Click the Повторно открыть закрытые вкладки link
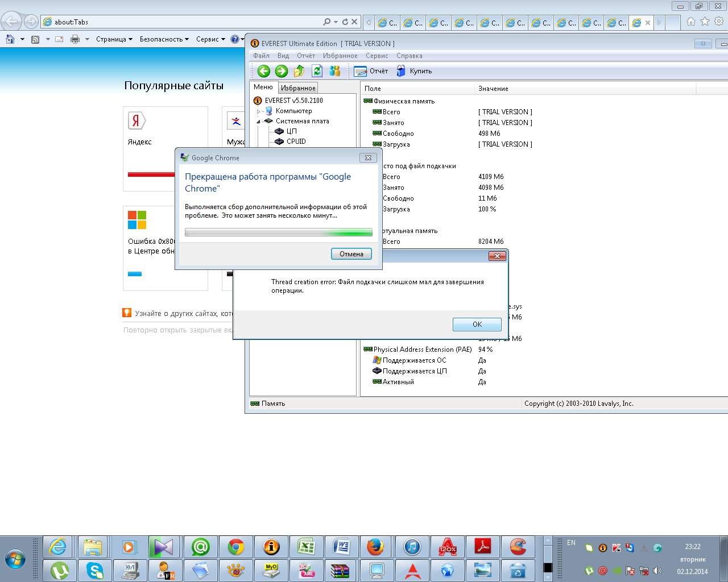Screen dimensions: 728x582 coord(177,330)
